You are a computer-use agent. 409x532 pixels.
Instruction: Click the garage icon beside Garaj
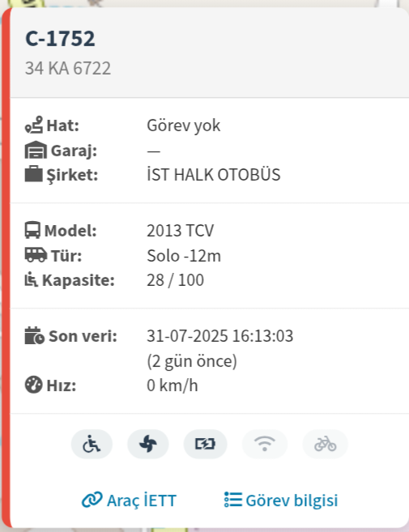tap(36, 150)
